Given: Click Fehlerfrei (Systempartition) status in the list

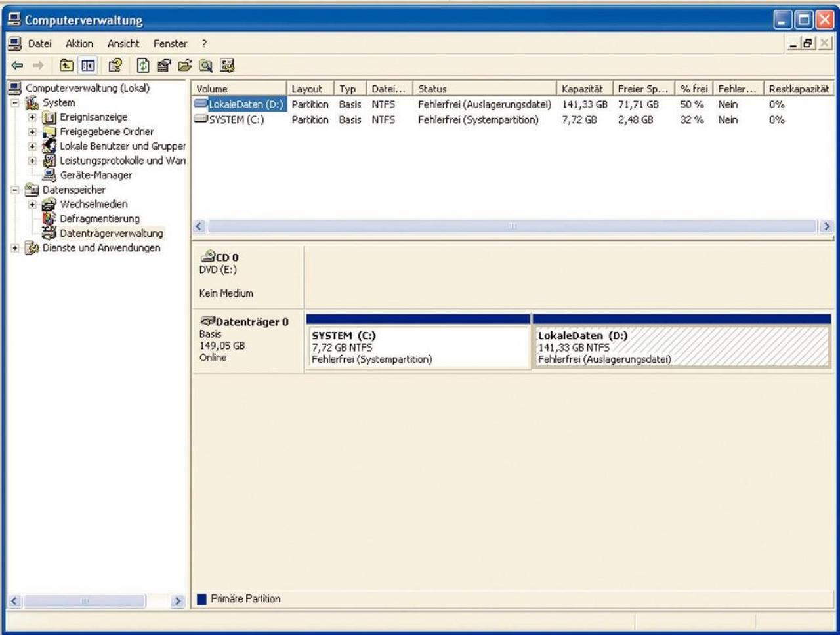Looking at the screenshot, I should [x=478, y=120].
